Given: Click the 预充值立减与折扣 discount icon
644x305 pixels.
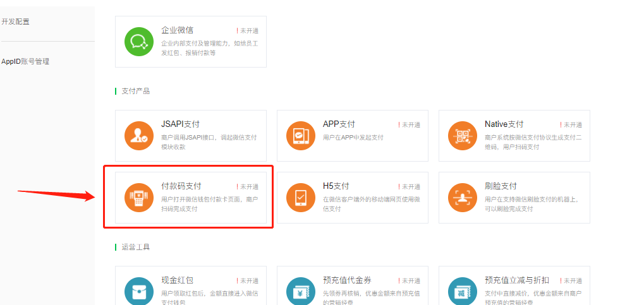Looking at the screenshot, I should point(463,292).
